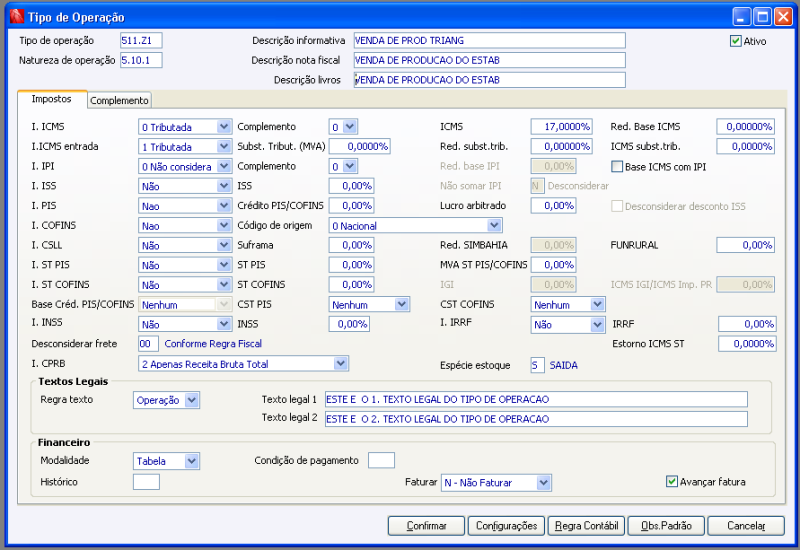Enable Base ICMS com IPI checkbox
The width and height of the screenshot is (800, 550).
click(x=617, y=166)
